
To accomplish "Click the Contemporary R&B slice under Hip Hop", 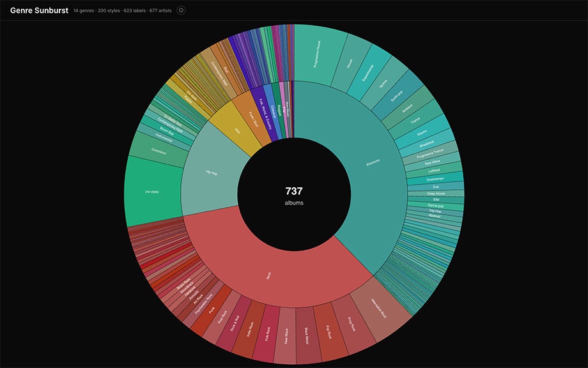I will tap(169, 125).
